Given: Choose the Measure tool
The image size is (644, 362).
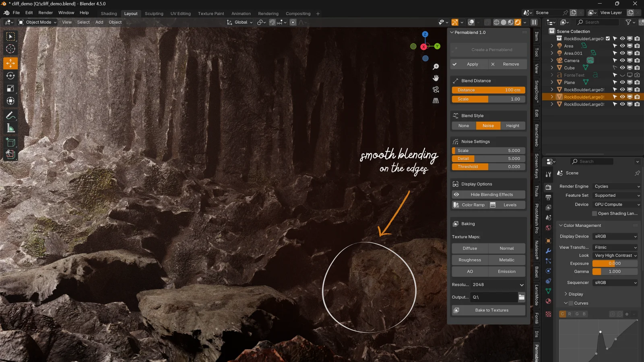Looking at the screenshot, I should coord(10,128).
